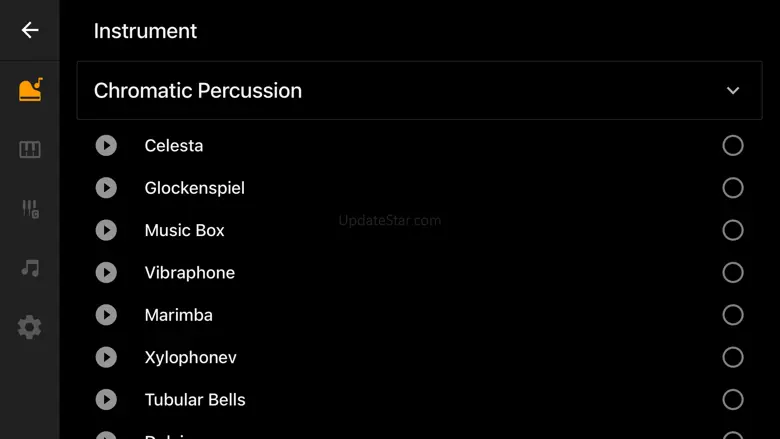Play the Music Box preview
This screenshot has width=780, height=439.
(106, 230)
